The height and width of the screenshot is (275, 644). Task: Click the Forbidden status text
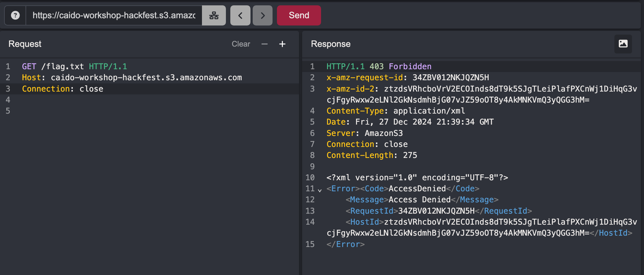(x=410, y=66)
